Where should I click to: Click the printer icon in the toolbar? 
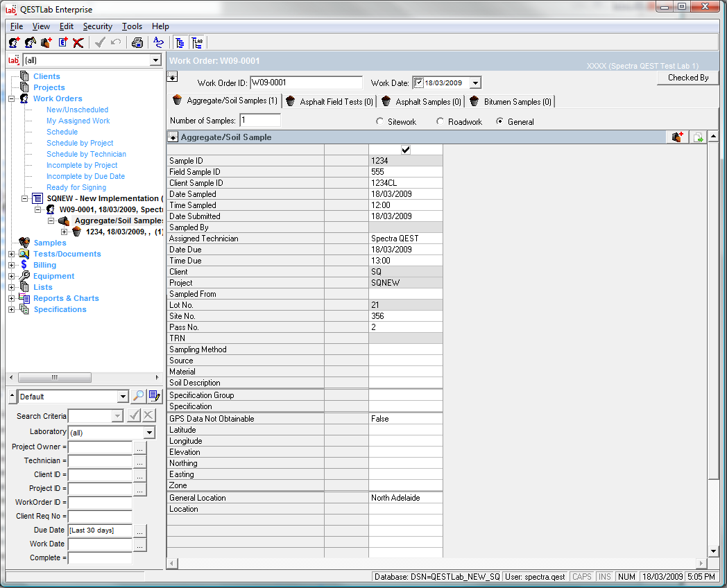pyautogui.click(x=137, y=42)
